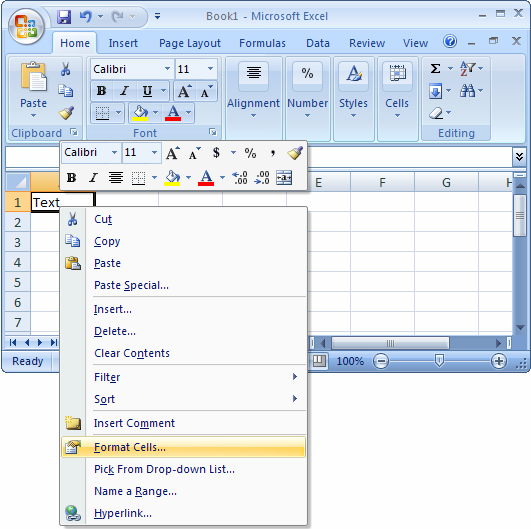This screenshot has height=529, width=531.
Task: Click the horizontal scrollbar thumb
Action: point(390,343)
